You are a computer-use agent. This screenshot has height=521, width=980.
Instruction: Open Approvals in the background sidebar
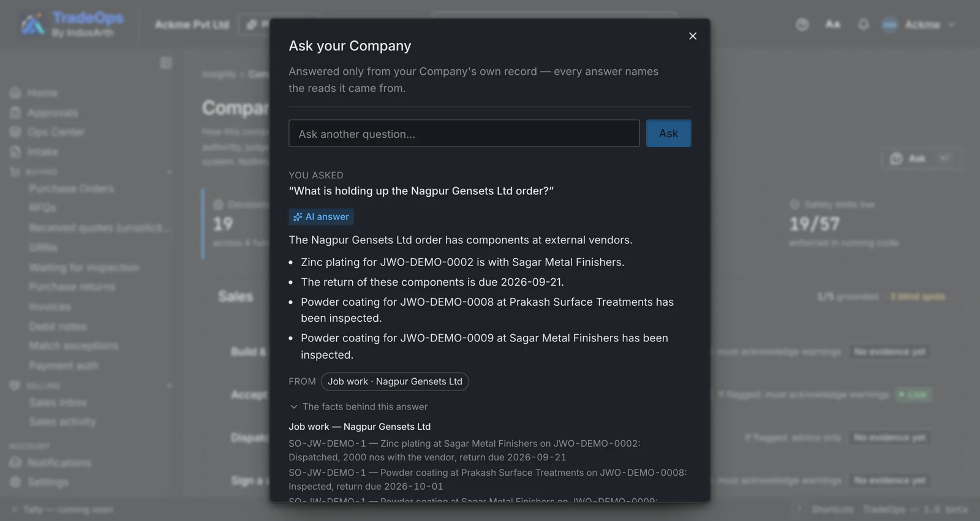click(x=53, y=113)
